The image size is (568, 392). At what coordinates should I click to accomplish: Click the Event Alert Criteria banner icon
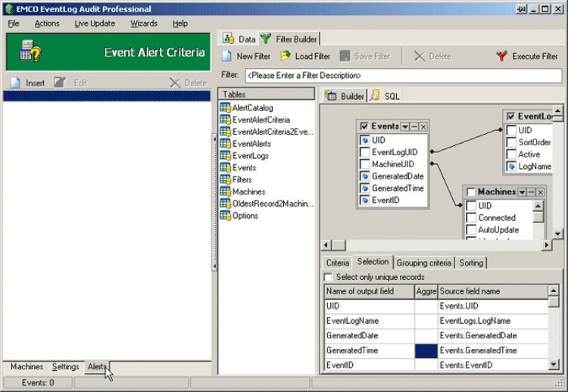[30, 51]
